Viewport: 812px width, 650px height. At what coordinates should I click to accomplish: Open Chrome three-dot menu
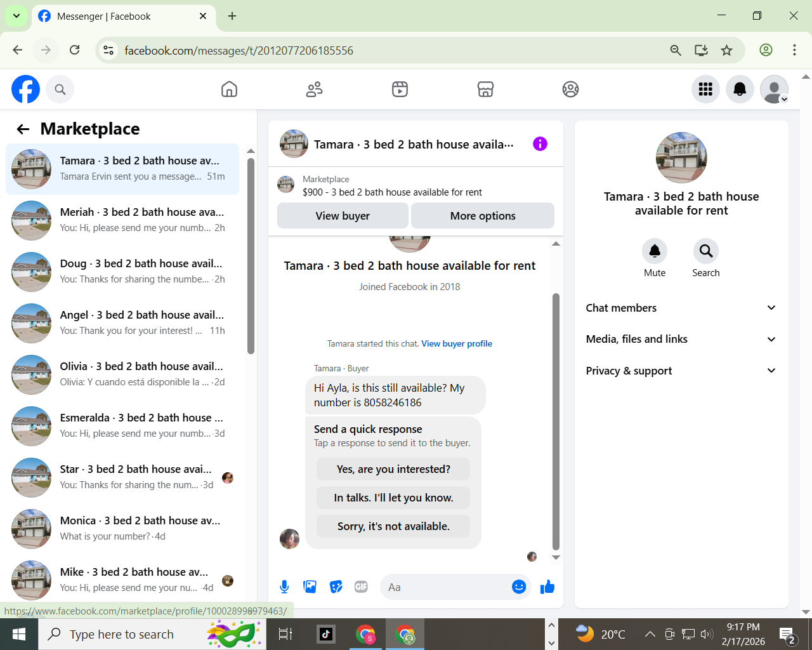point(794,50)
